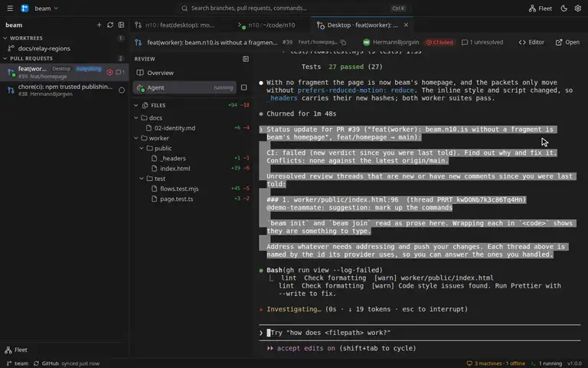Image resolution: width=588 pixels, height=368 pixels.
Task: Click the Pull Requests count badge 2
Action: [x=121, y=58]
